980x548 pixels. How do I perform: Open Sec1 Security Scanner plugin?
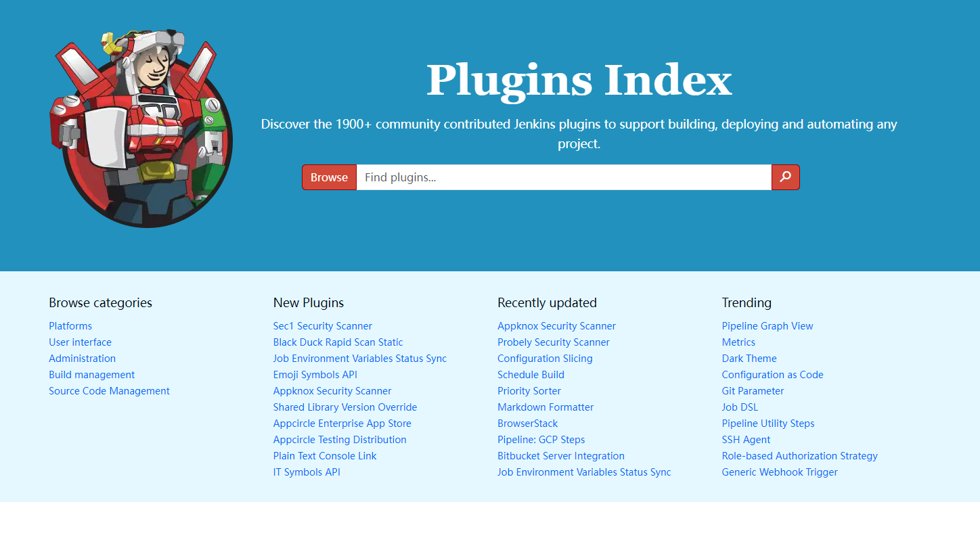coord(323,326)
